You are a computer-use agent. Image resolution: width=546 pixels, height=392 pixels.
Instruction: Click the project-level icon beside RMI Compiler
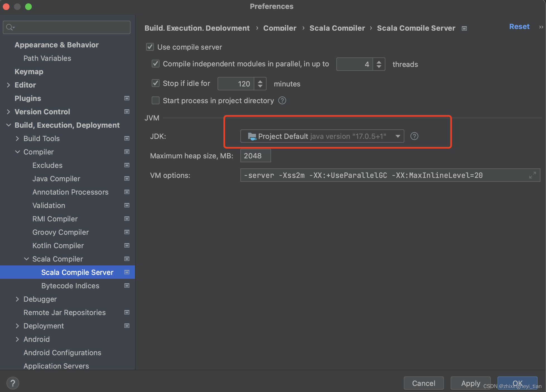click(x=127, y=219)
